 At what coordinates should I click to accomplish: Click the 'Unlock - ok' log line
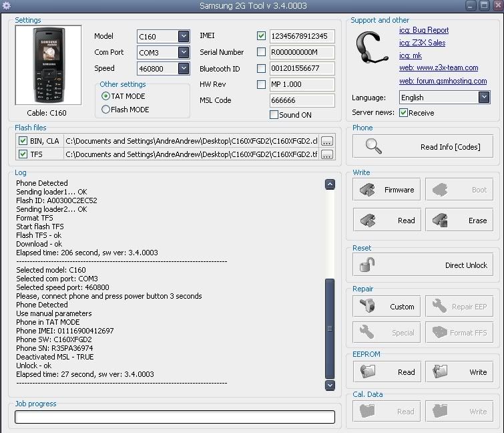[x=34, y=366]
